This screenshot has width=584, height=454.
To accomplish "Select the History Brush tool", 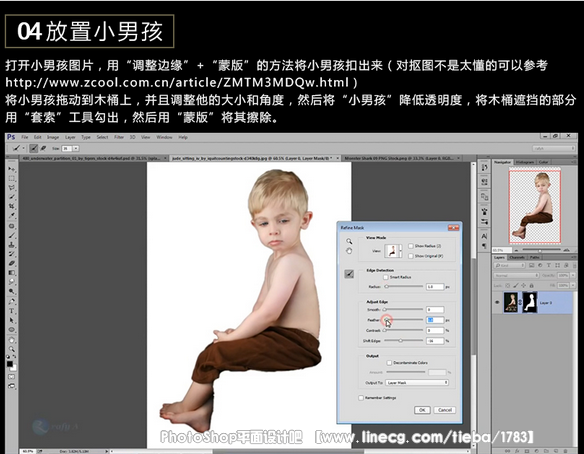I will 12,254.
